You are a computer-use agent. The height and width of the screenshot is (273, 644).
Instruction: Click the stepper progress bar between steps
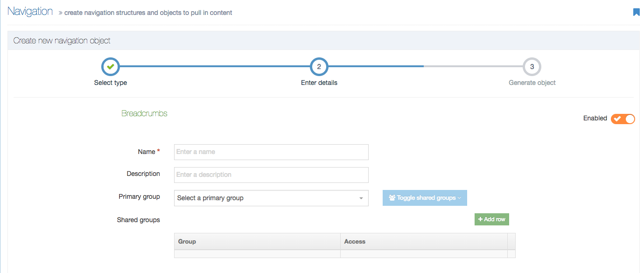pyautogui.click(x=215, y=66)
